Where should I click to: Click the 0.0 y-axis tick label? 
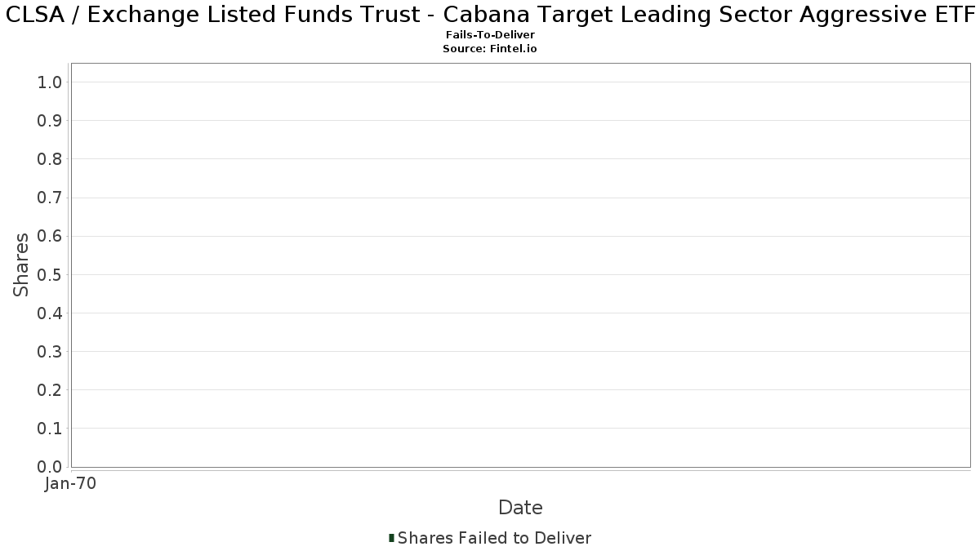point(50,467)
